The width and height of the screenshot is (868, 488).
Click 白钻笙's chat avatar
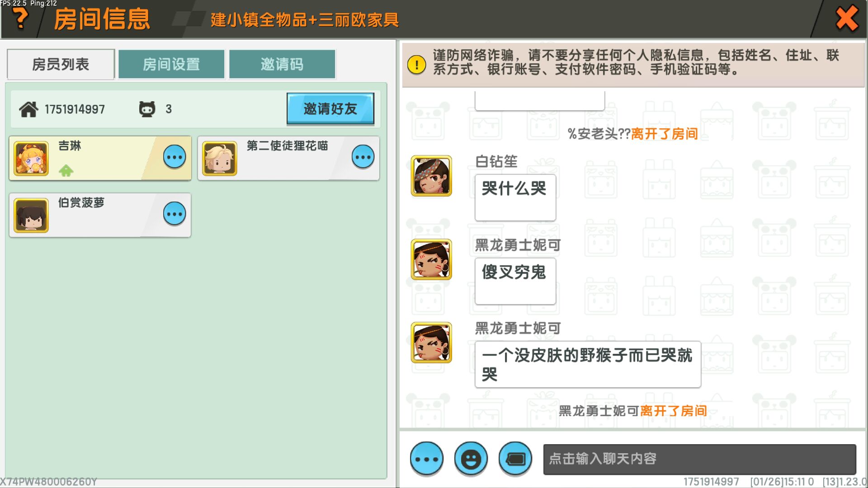[431, 176]
